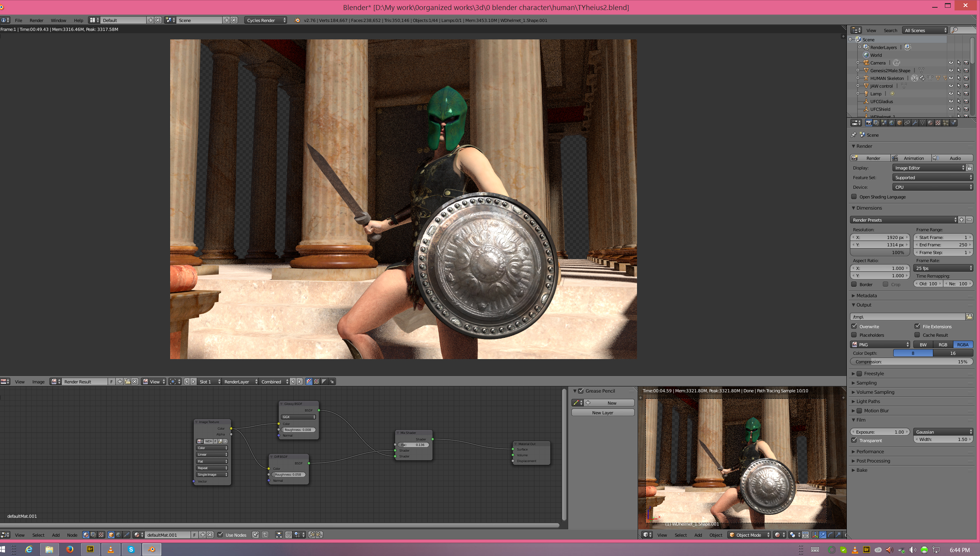Uncheck Use Nodes in node editor

click(x=220, y=535)
